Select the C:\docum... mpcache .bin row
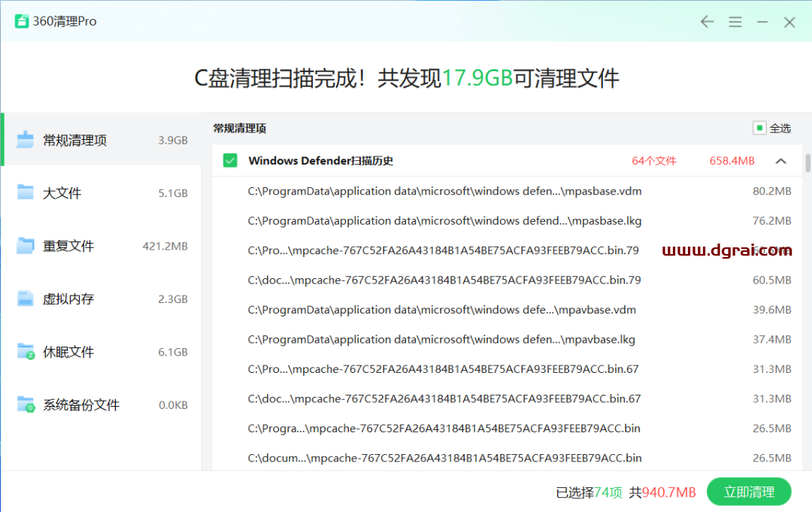This screenshot has width=812, height=512. (507, 458)
